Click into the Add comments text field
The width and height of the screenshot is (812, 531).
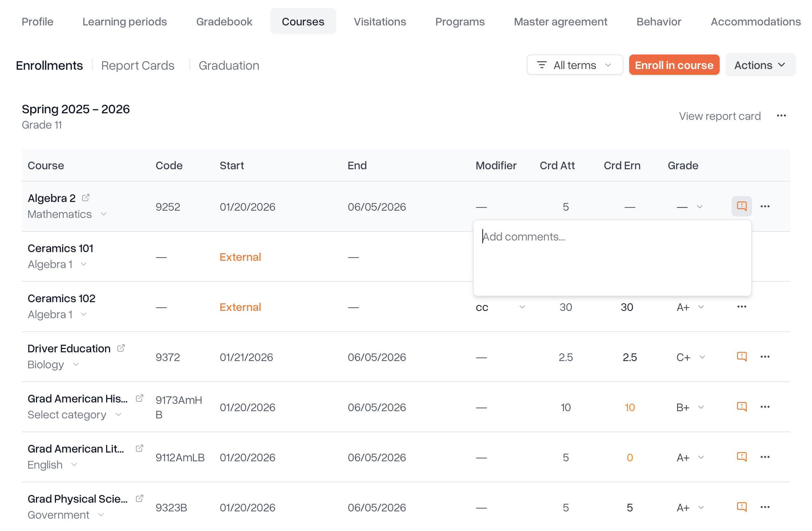point(612,258)
